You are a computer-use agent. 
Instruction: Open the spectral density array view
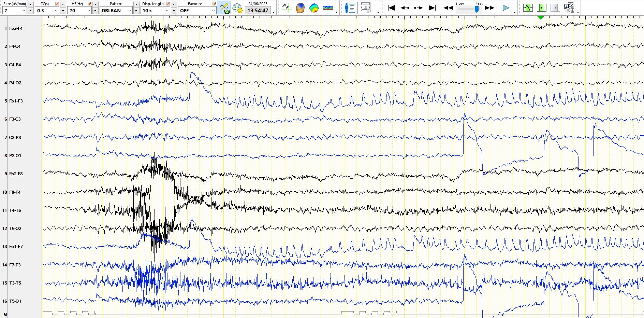[x=328, y=8]
